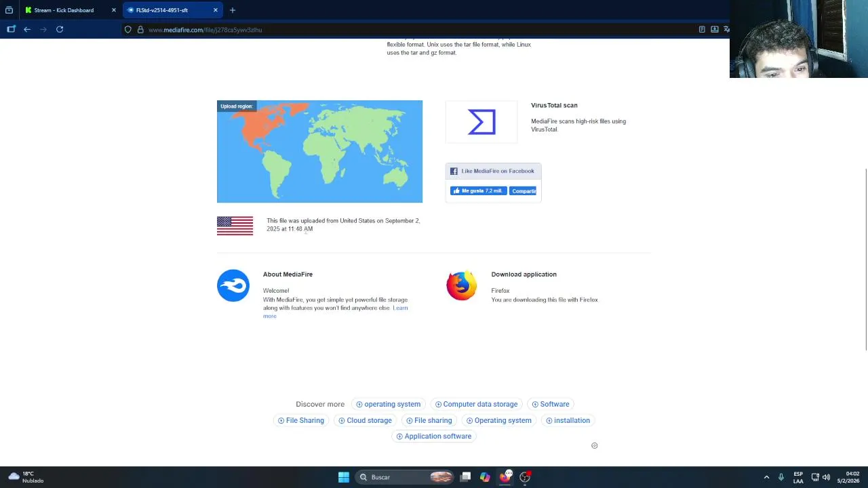Open a new browser tab
868x488 pixels.
click(x=233, y=10)
